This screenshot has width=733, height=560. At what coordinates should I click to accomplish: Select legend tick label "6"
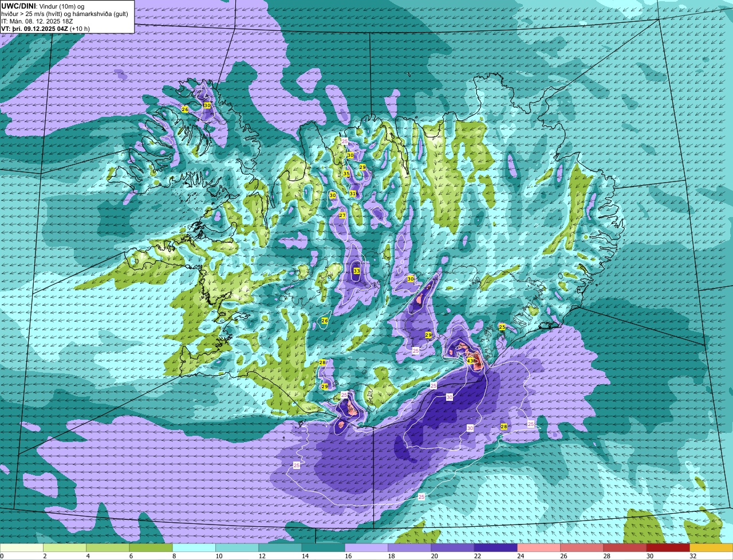130,556
